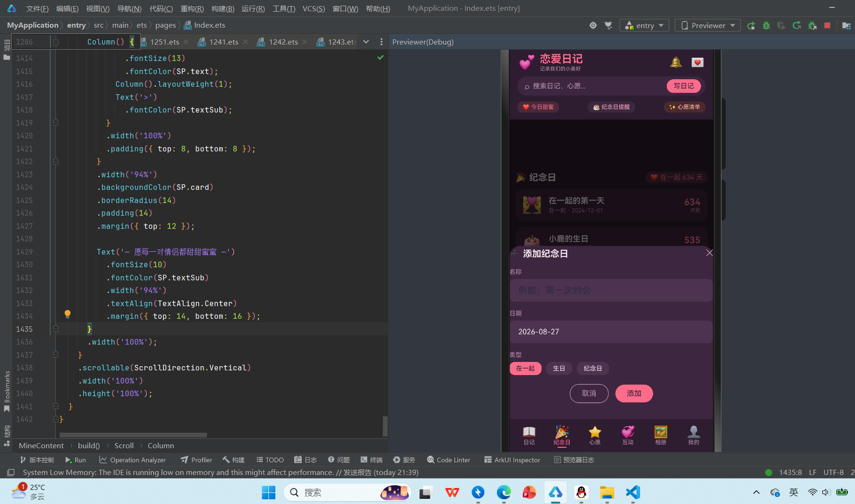Click the bell notification icon in previewer
The image size is (855, 504).
[676, 62]
